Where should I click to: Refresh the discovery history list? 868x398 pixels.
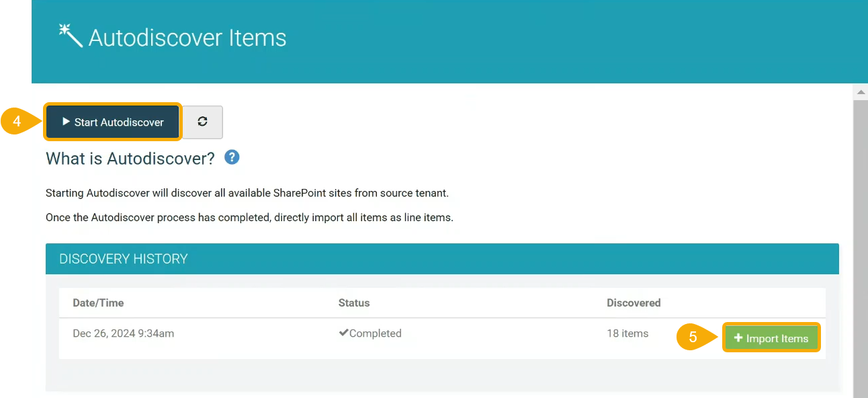click(202, 122)
